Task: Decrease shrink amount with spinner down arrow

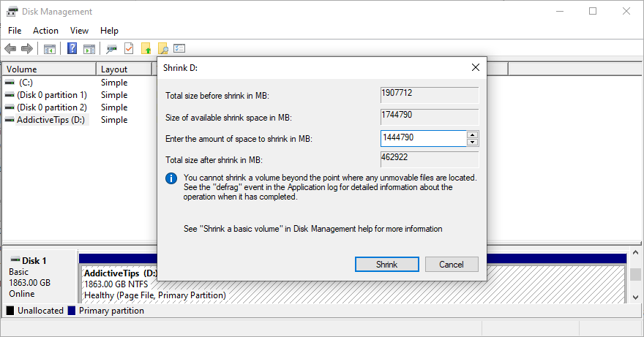Action: [473, 142]
